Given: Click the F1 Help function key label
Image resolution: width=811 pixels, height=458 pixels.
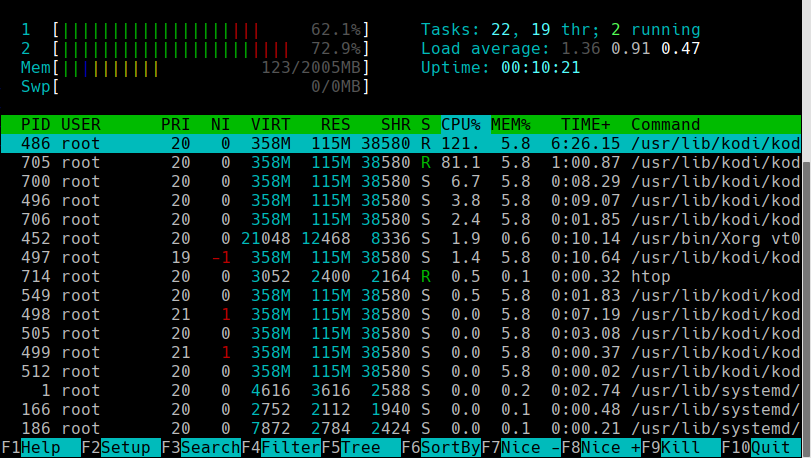Looking at the screenshot, I should coord(41,448).
